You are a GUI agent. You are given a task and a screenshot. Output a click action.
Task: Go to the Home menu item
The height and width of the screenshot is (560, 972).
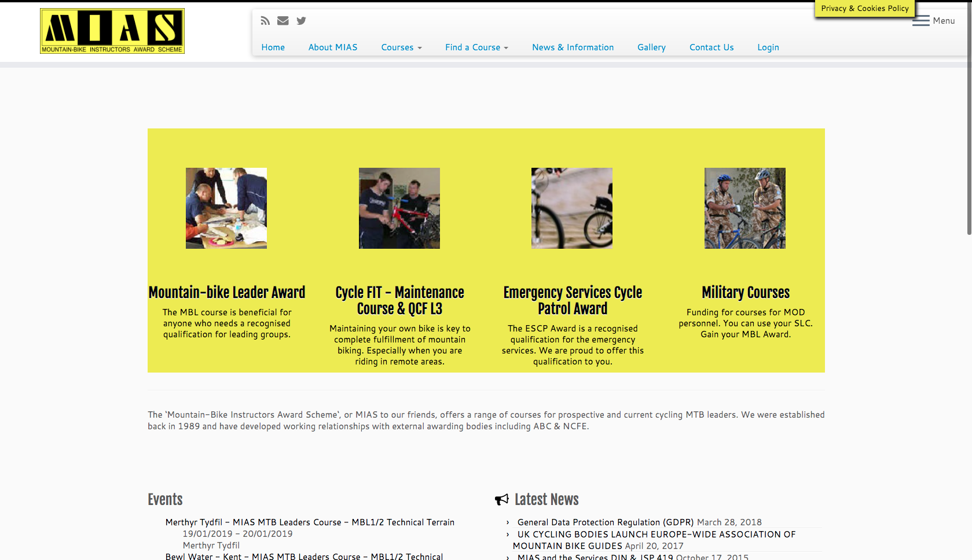pos(273,47)
